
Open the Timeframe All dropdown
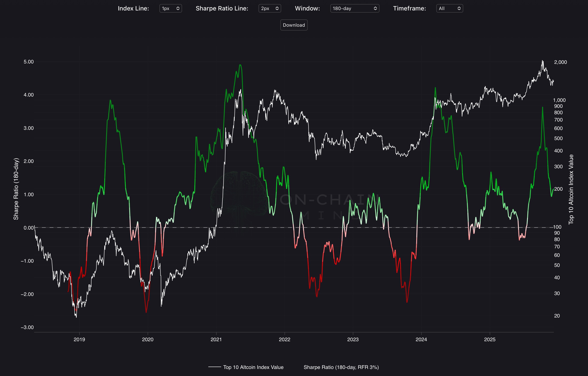pyautogui.click(x=449, y=8)
